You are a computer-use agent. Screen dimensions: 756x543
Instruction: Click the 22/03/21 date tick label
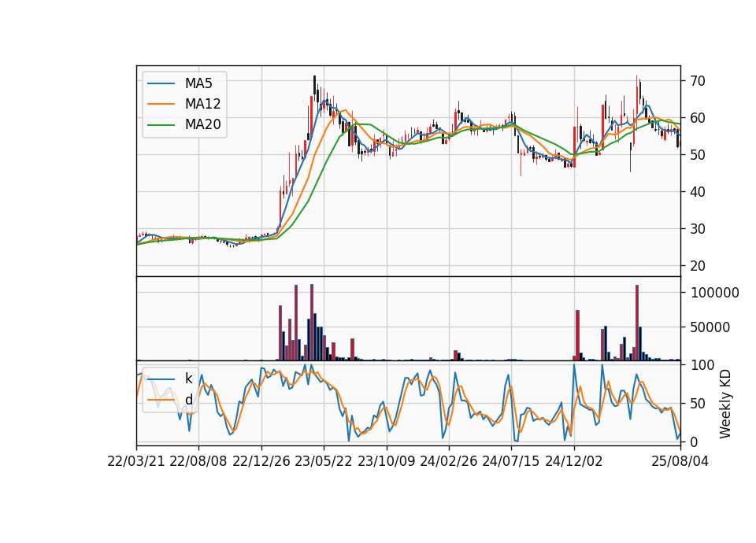click(136, 461)
